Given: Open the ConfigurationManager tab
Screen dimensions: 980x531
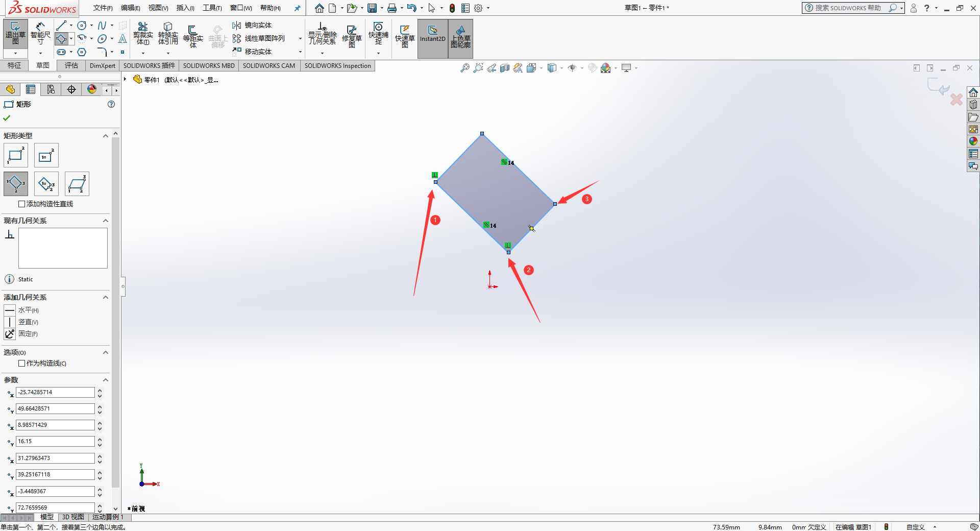Looking at the screenshot, I should click(51, 90).
